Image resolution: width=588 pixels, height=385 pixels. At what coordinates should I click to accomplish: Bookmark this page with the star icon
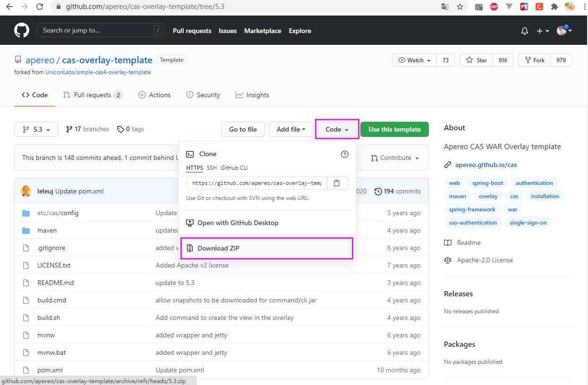click(x=460, y=7)
